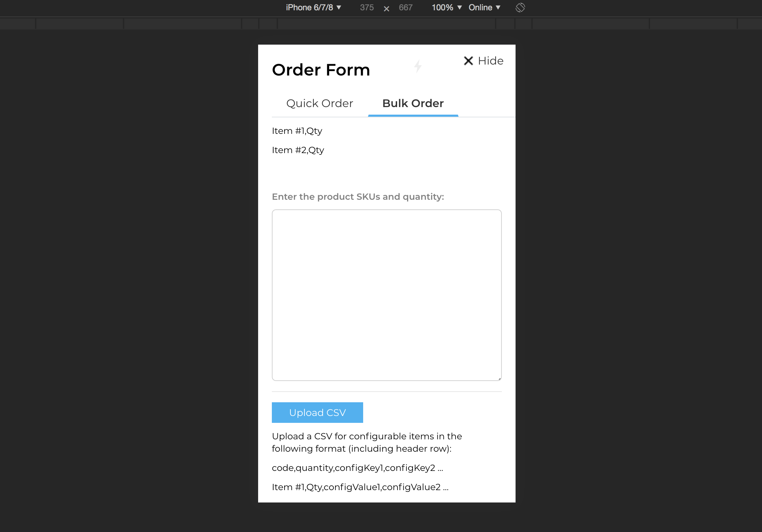Switch to the Quick Order tab
762x532 pixels.
pyautogui.click(x=320, y=103)
